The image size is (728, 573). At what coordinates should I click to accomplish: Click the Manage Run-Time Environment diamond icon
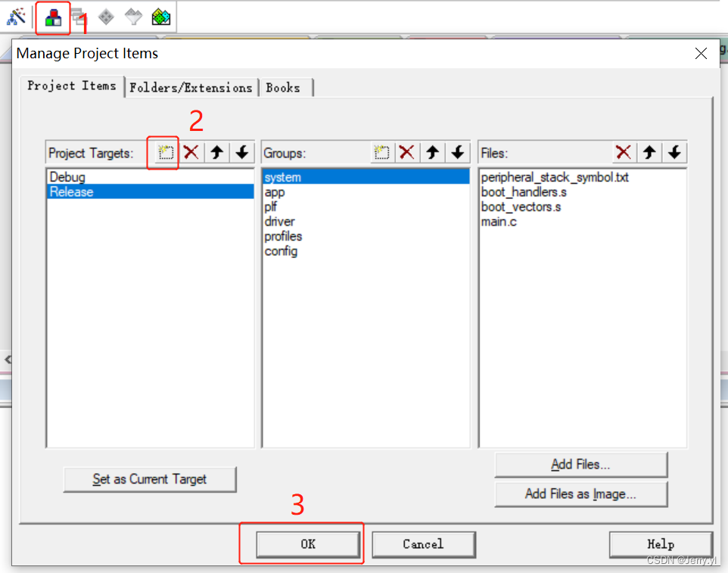[106, 17]
